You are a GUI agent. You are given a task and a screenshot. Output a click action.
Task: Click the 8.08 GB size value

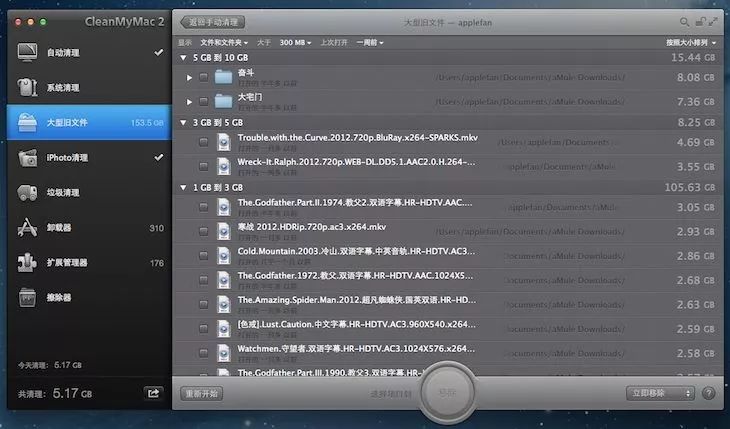696,77
